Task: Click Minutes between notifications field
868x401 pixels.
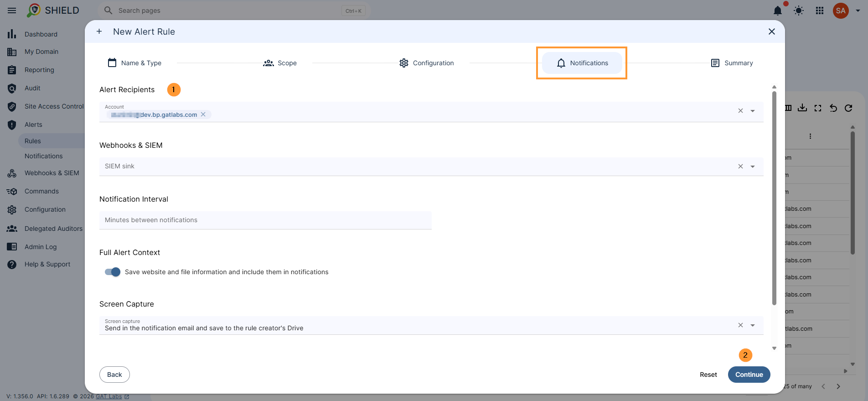Action: (265, 220)
